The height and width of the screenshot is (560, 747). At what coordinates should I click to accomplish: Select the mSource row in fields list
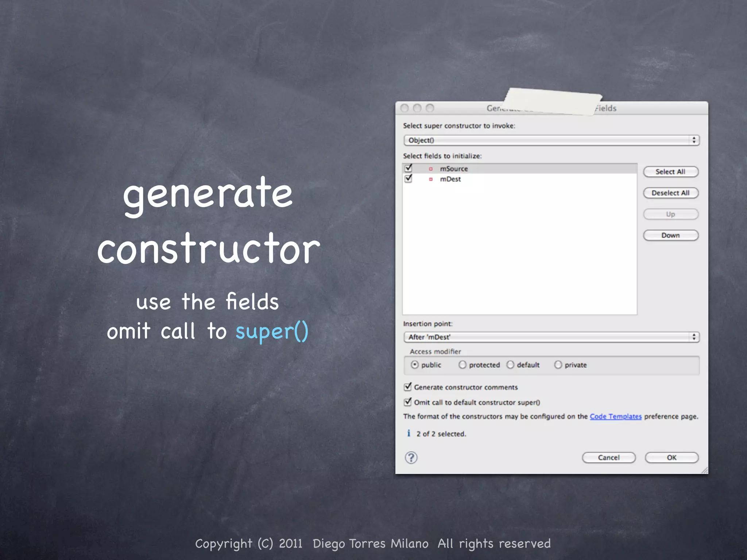point(520,169)
